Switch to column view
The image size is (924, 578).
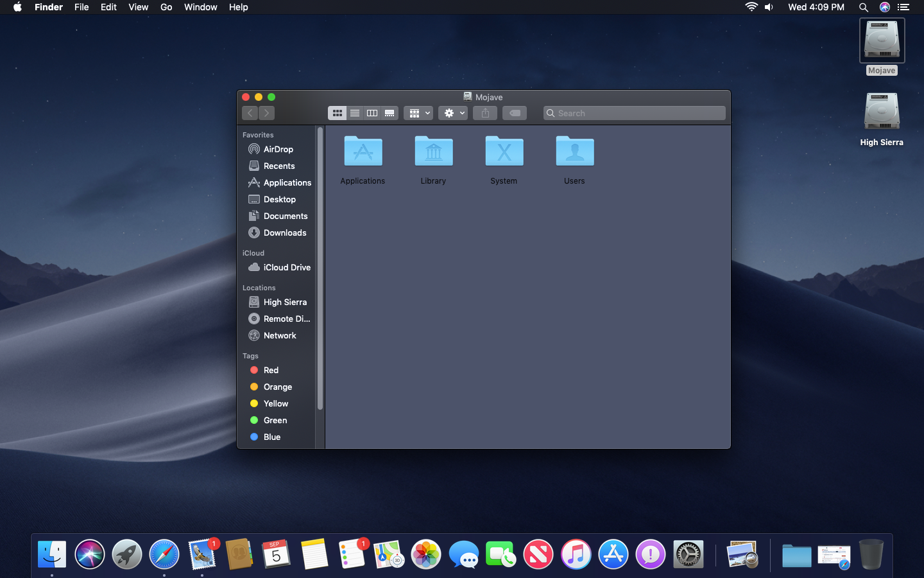[x=372, y=113]
